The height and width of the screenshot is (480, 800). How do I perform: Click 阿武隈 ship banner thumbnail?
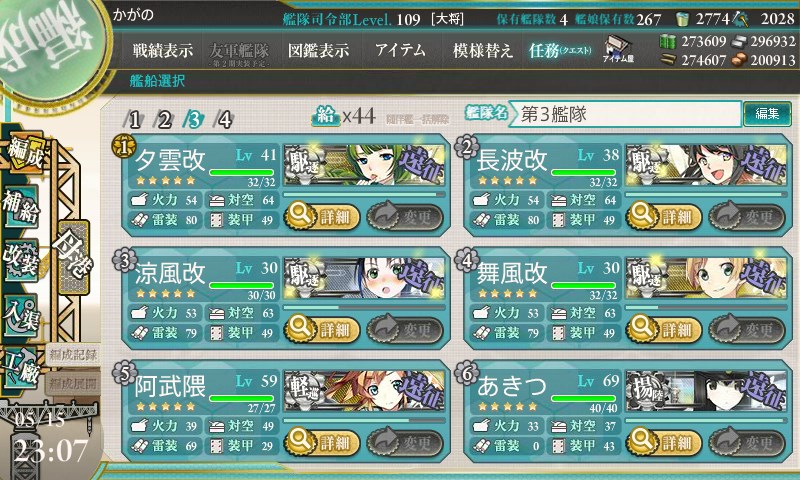[364, 391]
